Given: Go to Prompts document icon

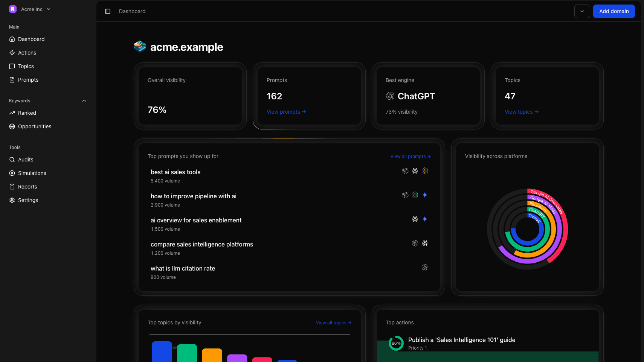Looking at the screenshot, I should point(12,80).
